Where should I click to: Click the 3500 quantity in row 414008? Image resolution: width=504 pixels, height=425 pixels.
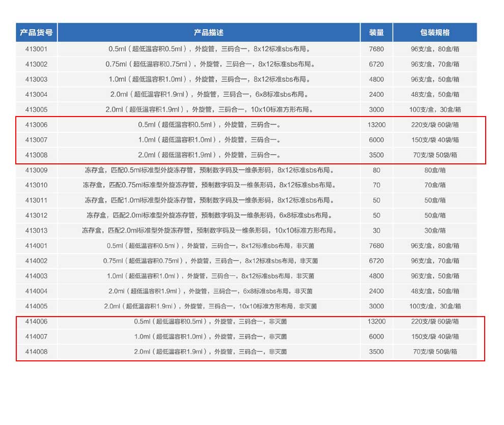coord(376,352)
